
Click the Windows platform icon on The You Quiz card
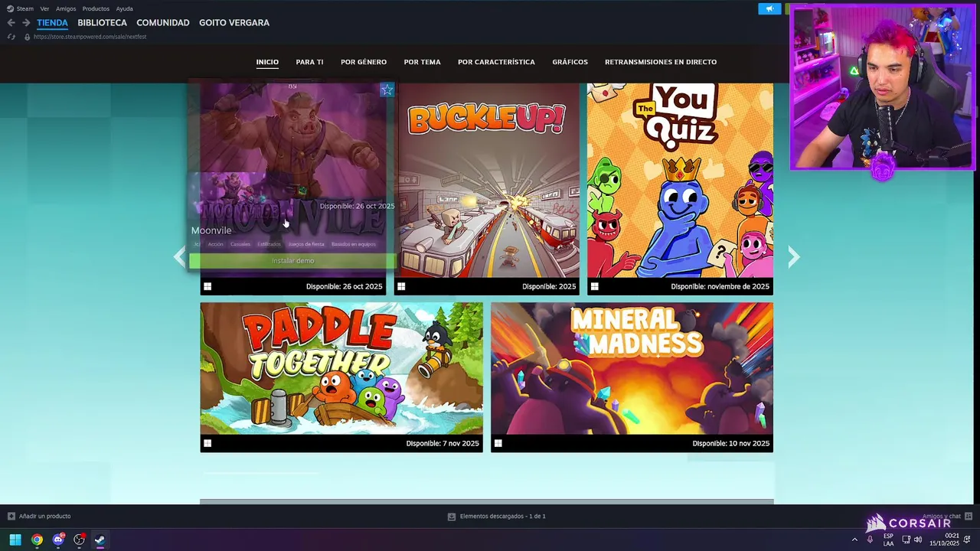click(x=595, y=286)
